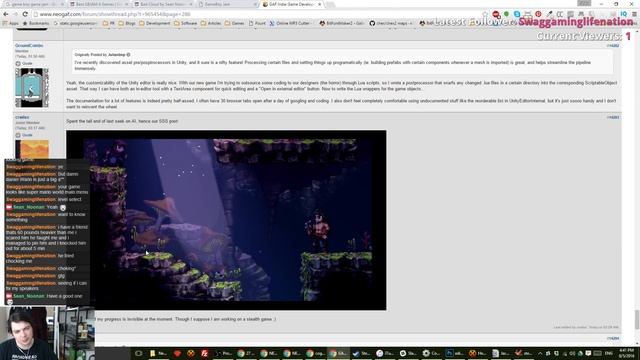Image resolution: width=640 pixels, height=360 pixels.
Task: Click the red Pinterest extension icon
Action: [x=538, y=14]
